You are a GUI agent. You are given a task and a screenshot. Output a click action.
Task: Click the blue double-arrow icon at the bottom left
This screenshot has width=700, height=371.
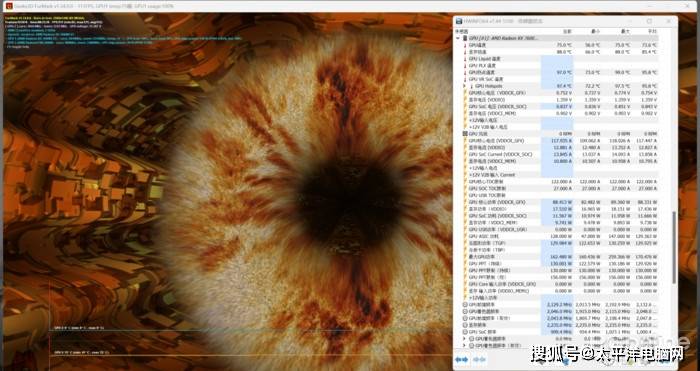pos(462,359)
